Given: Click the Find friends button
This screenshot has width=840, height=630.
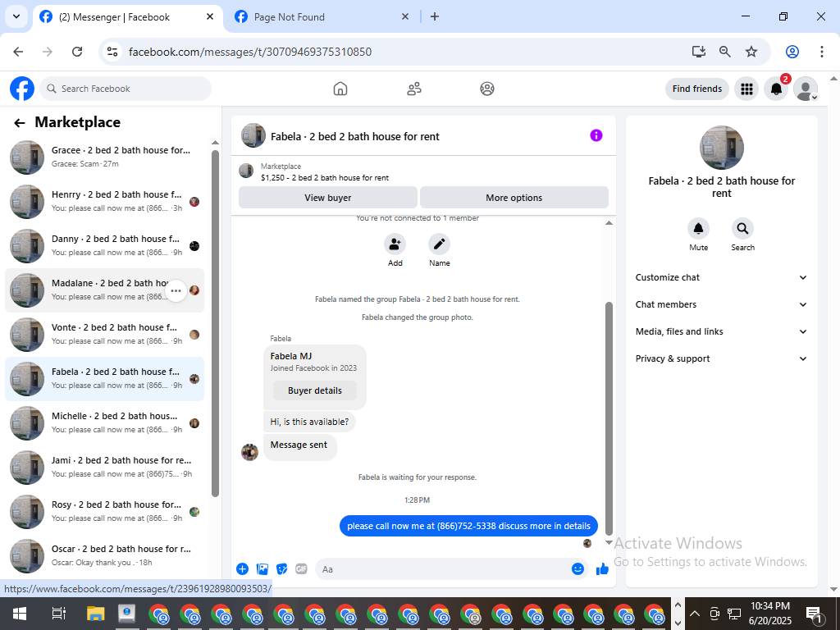Looking at the screenshot, I should 697,89.
